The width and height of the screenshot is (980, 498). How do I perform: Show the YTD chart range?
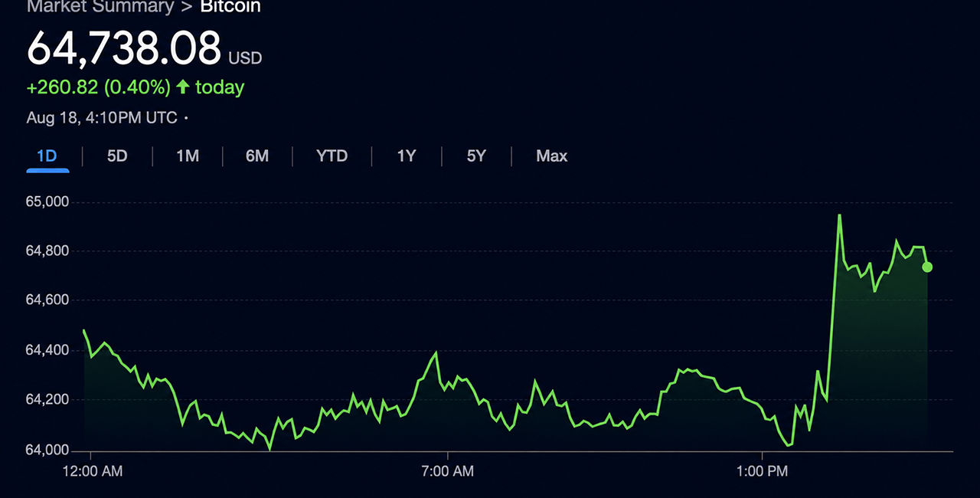[x=332, y=156]
